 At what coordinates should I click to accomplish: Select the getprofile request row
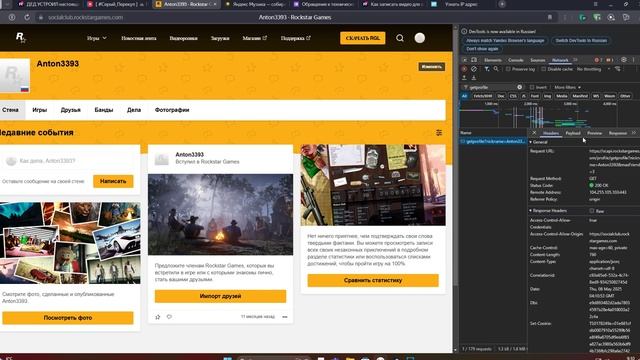click(493, 141)
